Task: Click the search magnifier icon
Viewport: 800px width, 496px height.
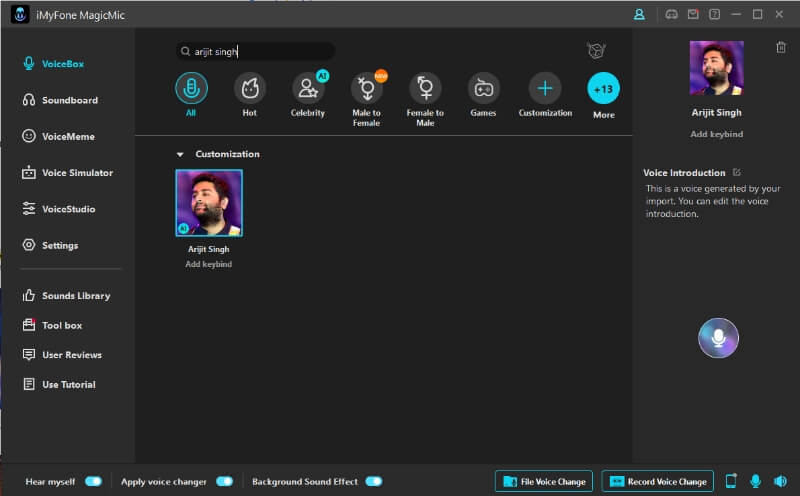Action: (185, 51)
